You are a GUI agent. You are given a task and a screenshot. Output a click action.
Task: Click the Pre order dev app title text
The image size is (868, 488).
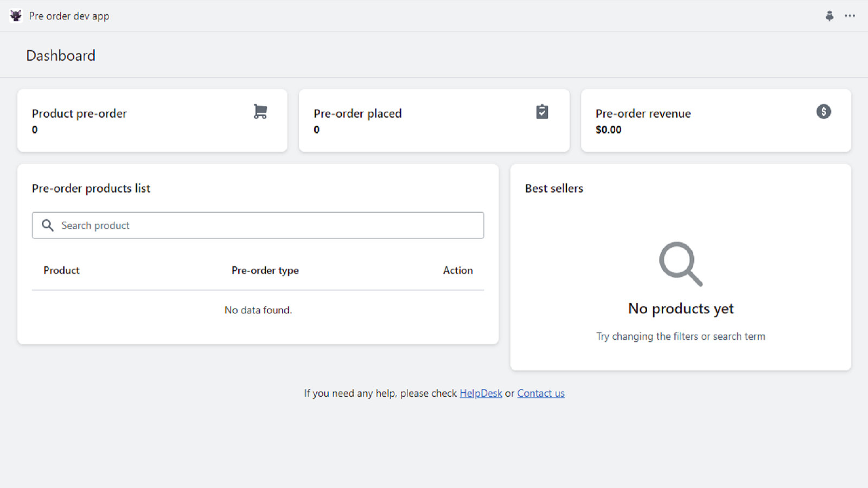pyautogui.click(x=69, y=16)
